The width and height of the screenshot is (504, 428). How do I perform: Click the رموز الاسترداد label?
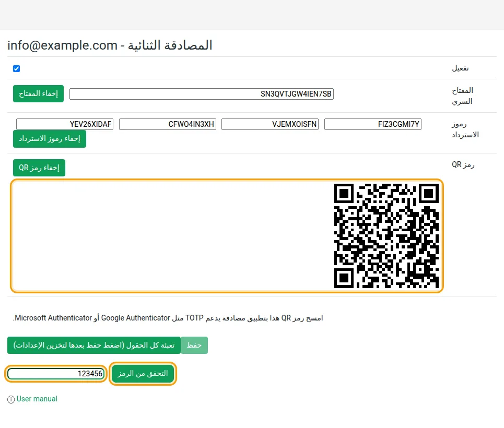pyautogui.click(x=465, y=129)
